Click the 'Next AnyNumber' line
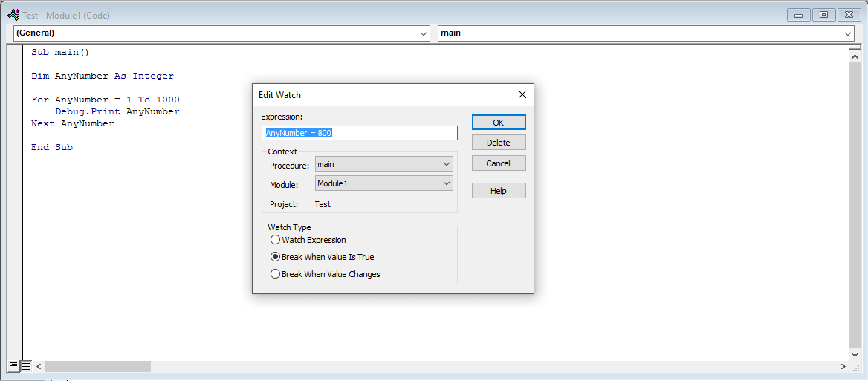868x381 pixels. 73,124
